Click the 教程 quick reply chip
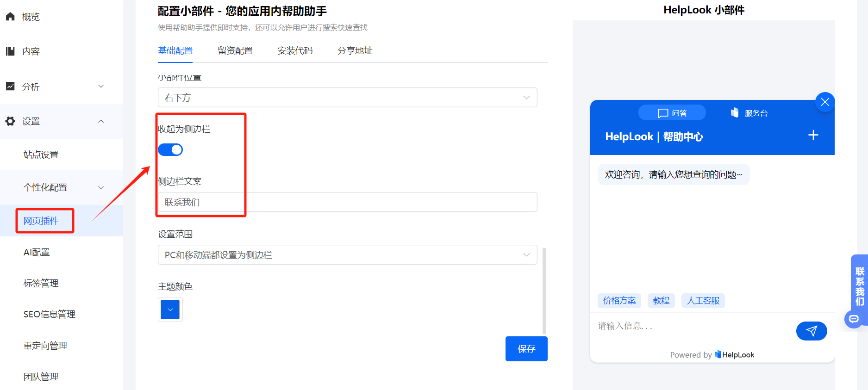This screenshot has width=868, height=390. click(x=661, y=301)
